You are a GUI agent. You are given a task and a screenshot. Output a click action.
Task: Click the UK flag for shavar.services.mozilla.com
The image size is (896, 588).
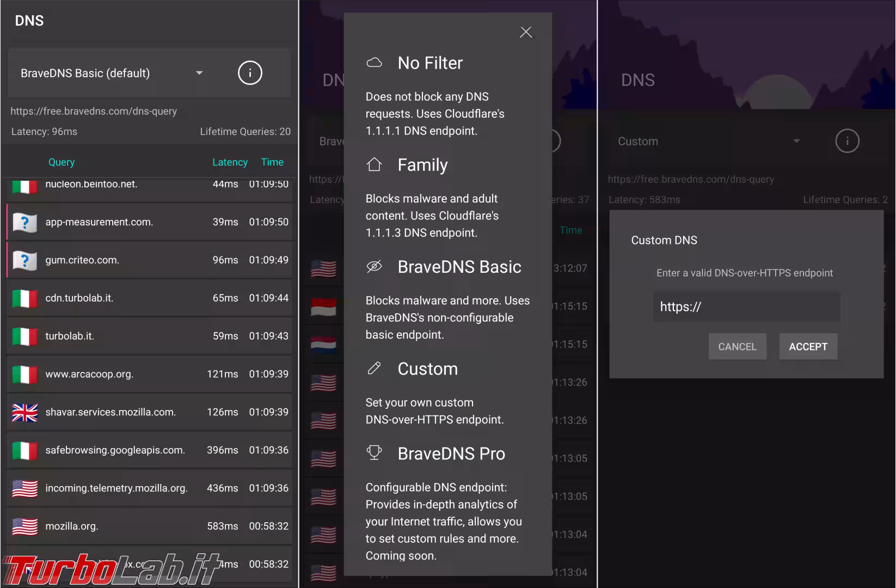[x=24, y=413]
